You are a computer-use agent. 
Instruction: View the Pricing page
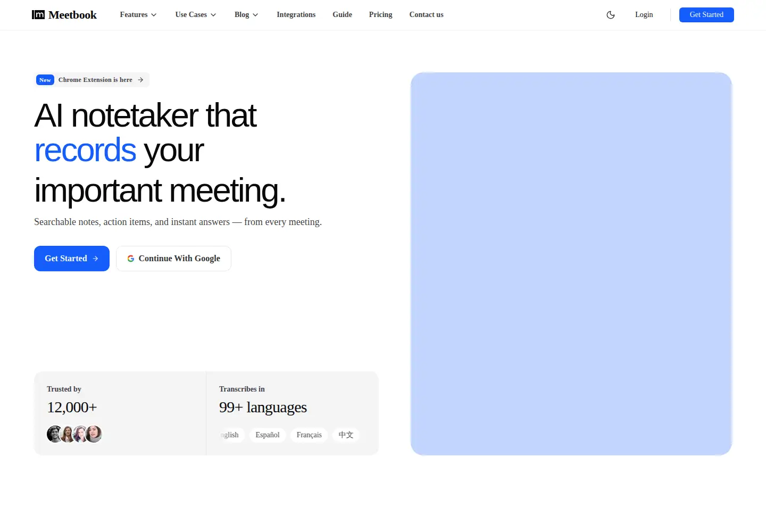(x=381, y=15)
